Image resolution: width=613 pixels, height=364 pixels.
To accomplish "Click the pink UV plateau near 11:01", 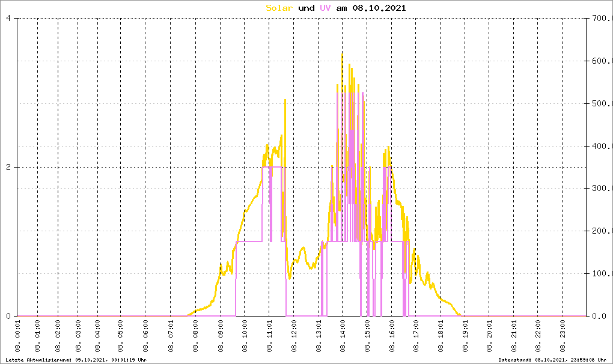I will (272, 167).
